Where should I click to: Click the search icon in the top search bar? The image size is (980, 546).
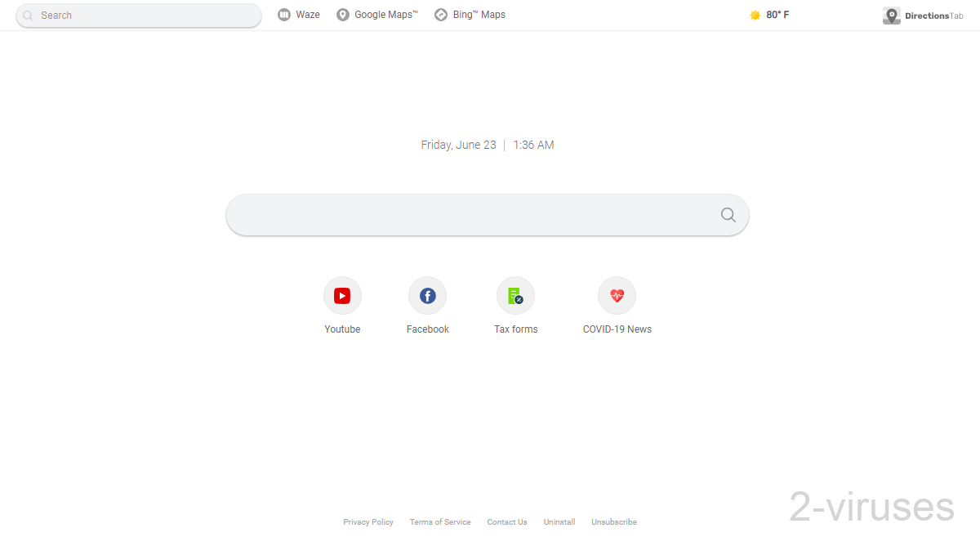(28, 15)
